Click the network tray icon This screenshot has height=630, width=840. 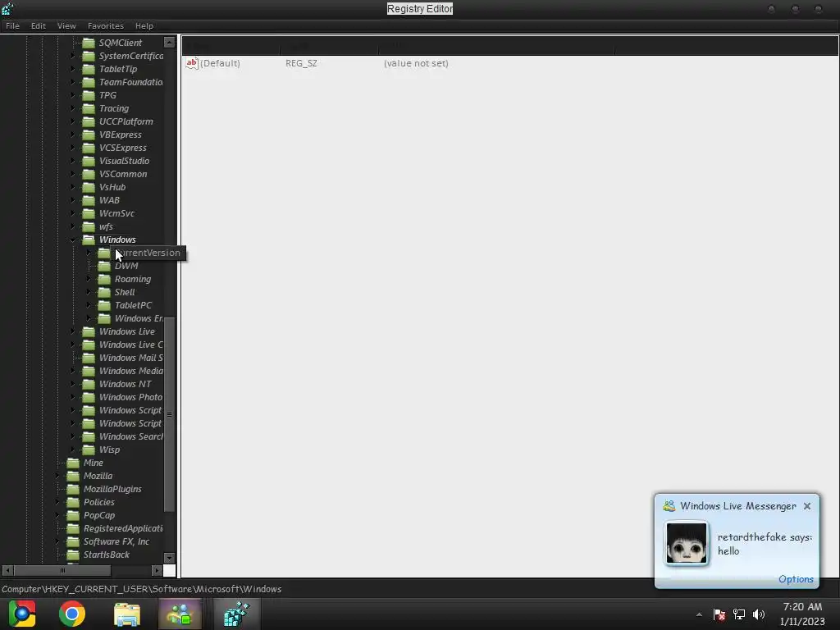tap(739, 614)
